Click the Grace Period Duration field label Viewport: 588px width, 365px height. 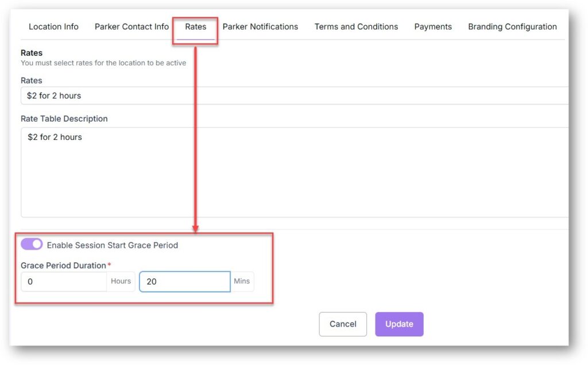(x=63, y=265)
